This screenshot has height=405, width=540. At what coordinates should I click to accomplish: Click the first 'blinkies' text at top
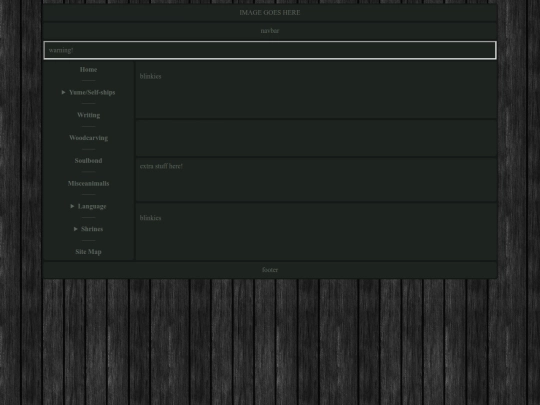click(150, 76)
